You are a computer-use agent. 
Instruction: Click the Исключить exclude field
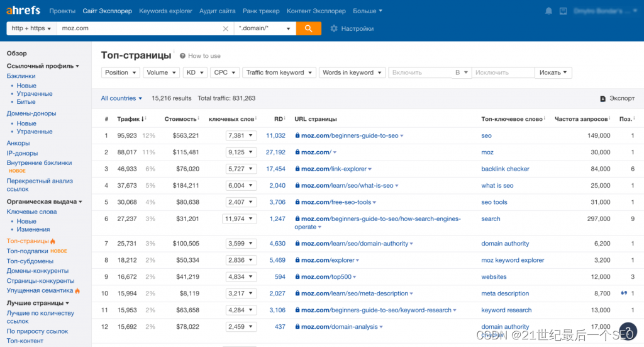pos(503,72)
